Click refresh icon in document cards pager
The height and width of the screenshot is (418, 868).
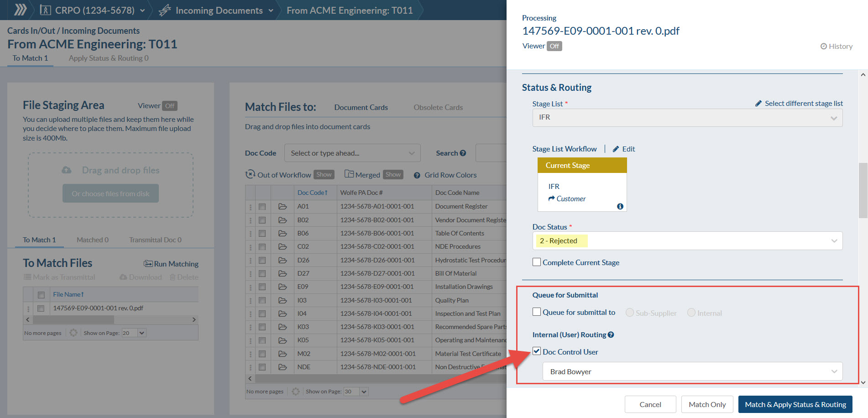pos(295,391)
